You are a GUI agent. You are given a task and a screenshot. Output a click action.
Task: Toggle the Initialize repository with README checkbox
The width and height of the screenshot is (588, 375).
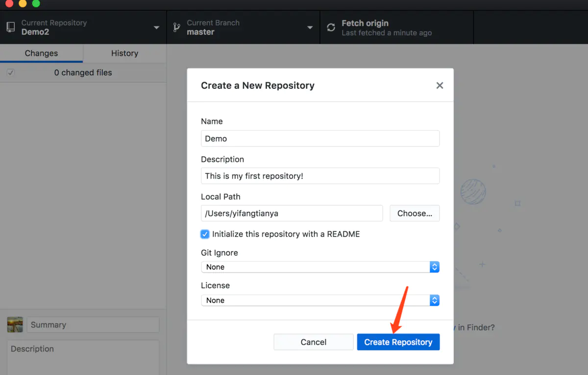(x=205, y=234)
